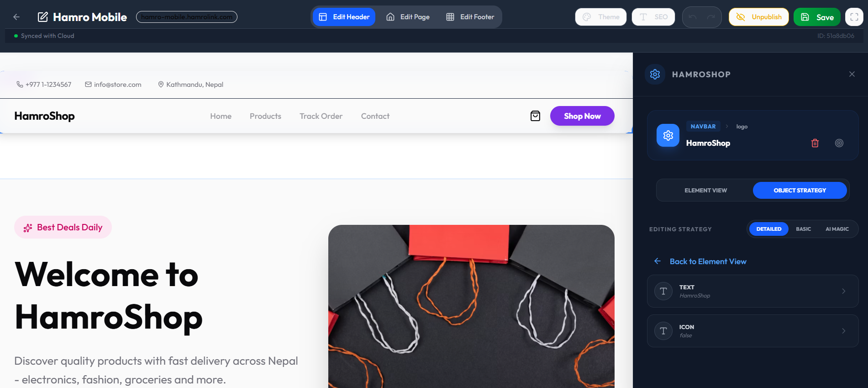Click the redo arrow icon
Image resolution: width=868 pixels, height=388 pixels.
[x=711, y=17]
